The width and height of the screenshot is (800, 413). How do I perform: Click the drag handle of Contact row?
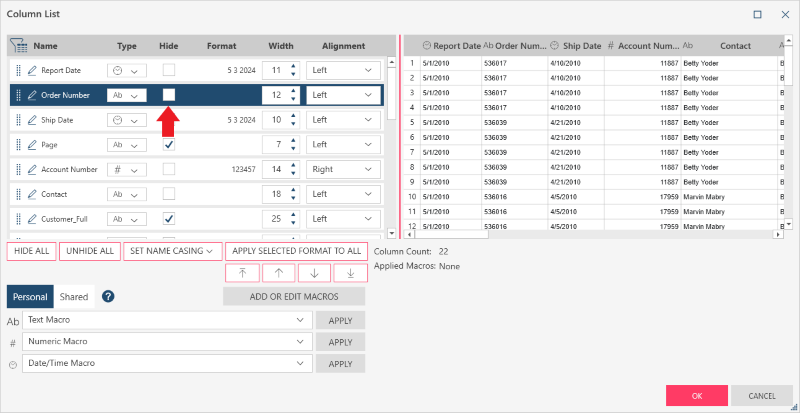[18, 194]
